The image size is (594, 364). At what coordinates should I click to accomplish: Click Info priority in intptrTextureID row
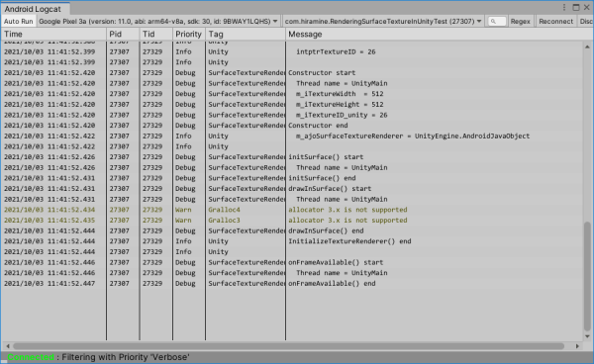pyautogui.click(x=183, y=51)
